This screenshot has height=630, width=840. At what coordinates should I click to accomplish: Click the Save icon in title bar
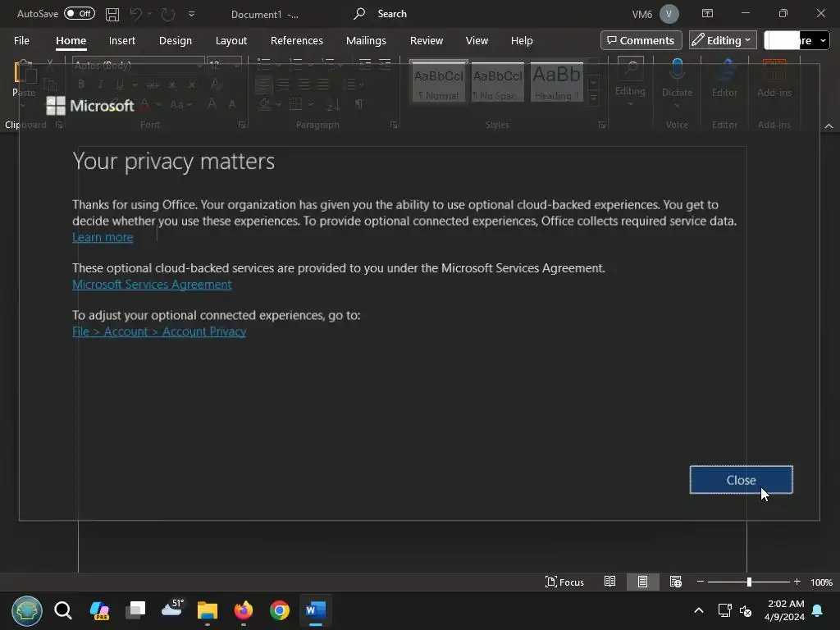[112, 14]
